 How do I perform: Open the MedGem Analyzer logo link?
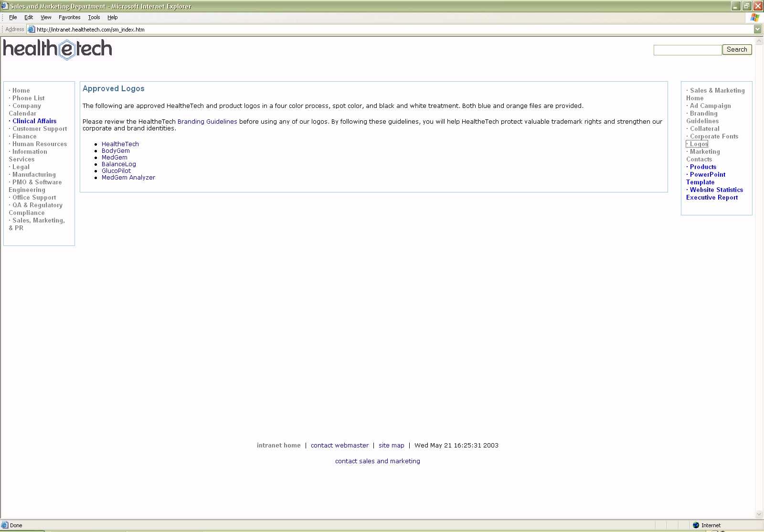tap(128, 178)
